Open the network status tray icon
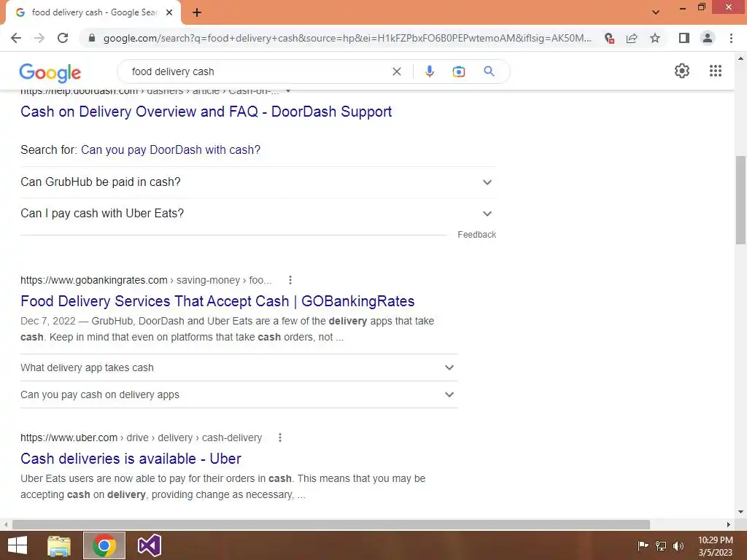Viewport: 747px width, 560px height. [x=661, y=545]
